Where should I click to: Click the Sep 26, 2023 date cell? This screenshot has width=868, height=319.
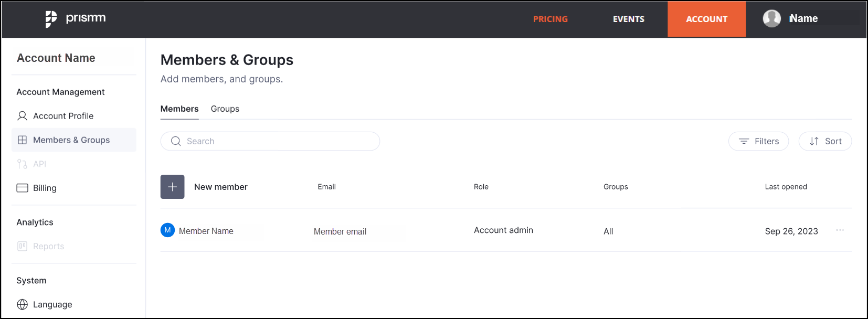pyautogui.click(x=791, y=231)
